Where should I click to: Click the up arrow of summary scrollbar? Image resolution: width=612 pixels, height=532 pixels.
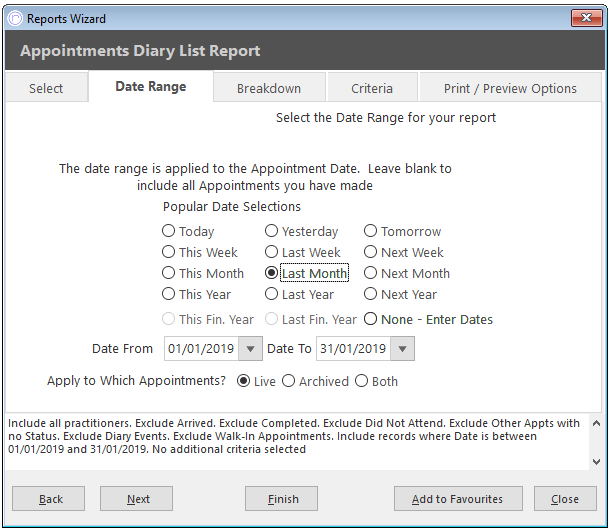pyautogui.click(x=596, y=423)
